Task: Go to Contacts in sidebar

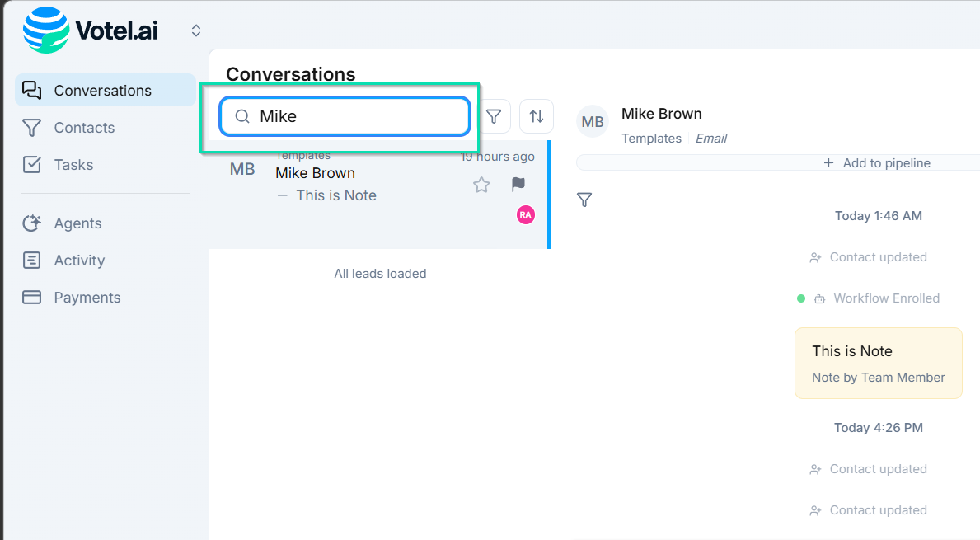Action: click(x=84, y=128)
